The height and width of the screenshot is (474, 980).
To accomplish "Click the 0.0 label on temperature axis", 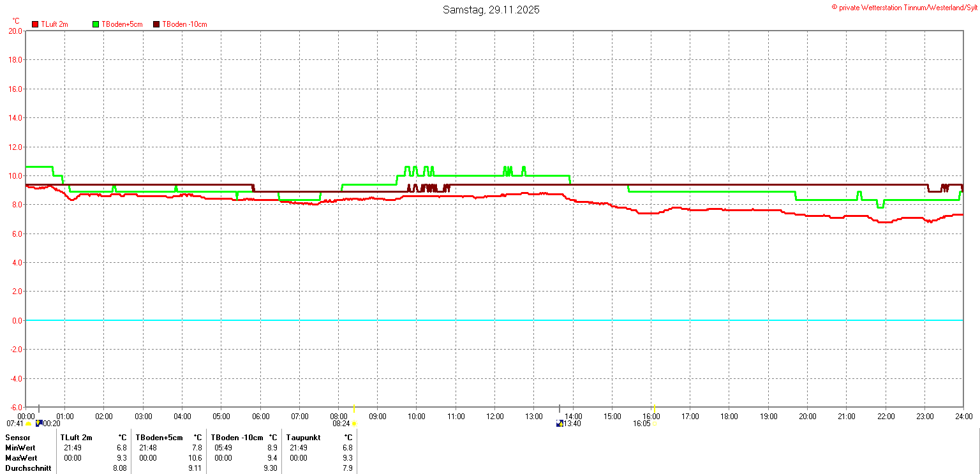I will tap(15, 320).
